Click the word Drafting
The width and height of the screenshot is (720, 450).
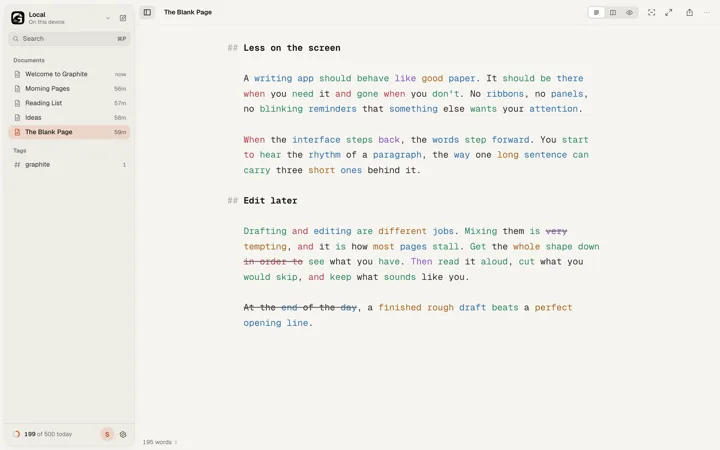click(265, 231)
